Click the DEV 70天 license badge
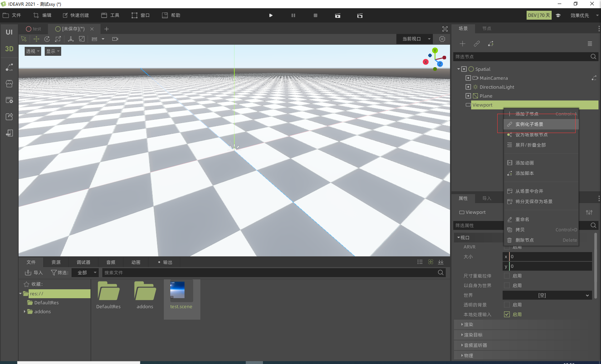Viewport: 601px width, 364px height. tap(539, 15)
